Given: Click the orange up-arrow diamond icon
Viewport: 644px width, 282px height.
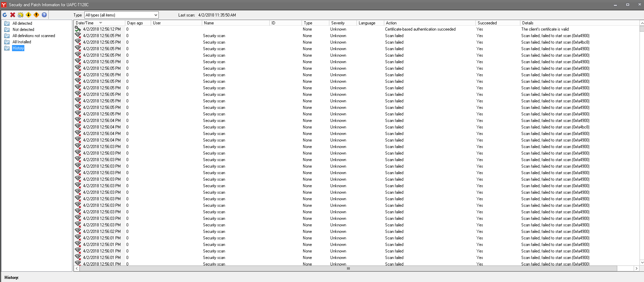Looking at the screenshot, I should [36, 15].
